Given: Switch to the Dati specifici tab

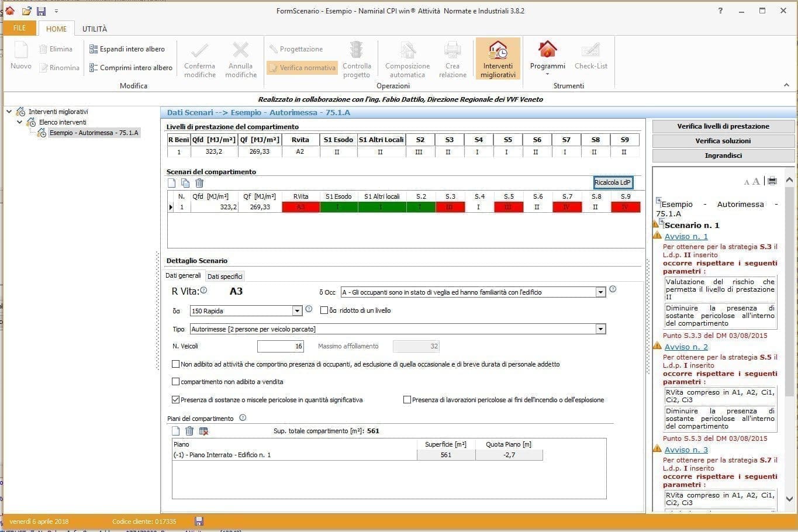Looking at the screenshot, I should [224, 277].
